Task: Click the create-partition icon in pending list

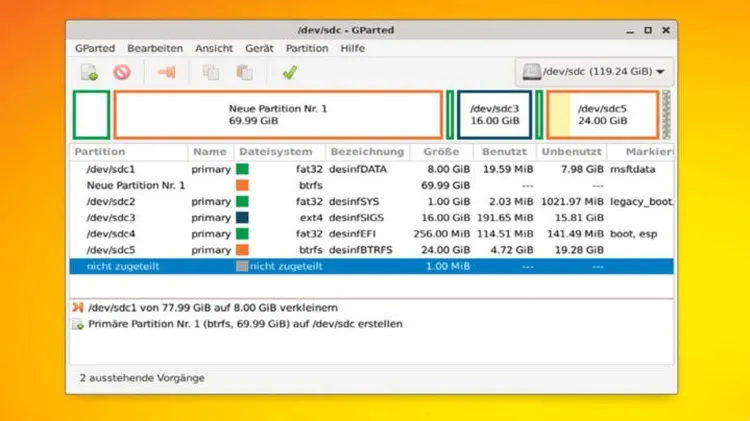Action: point(78,324)
